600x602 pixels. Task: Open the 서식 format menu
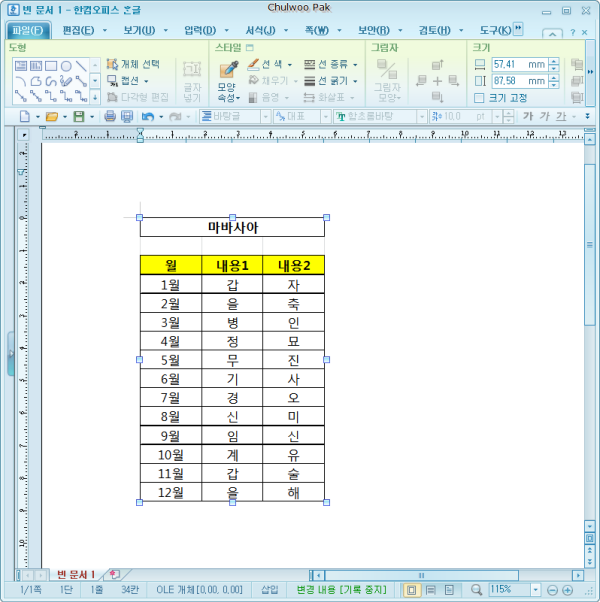261,30
